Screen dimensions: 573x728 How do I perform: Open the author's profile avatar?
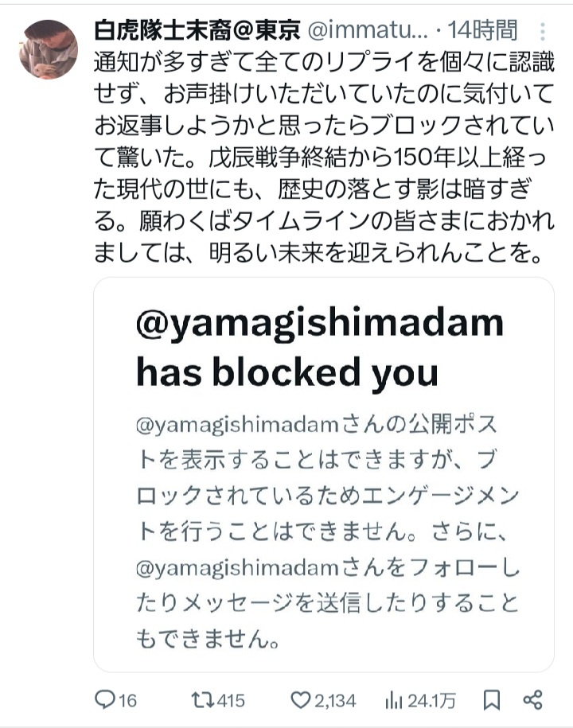click(x=48, y=49)
